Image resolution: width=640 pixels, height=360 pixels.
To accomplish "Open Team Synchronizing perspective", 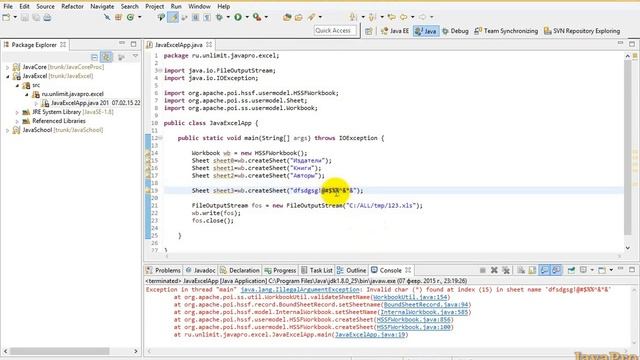I will [506, 31].
